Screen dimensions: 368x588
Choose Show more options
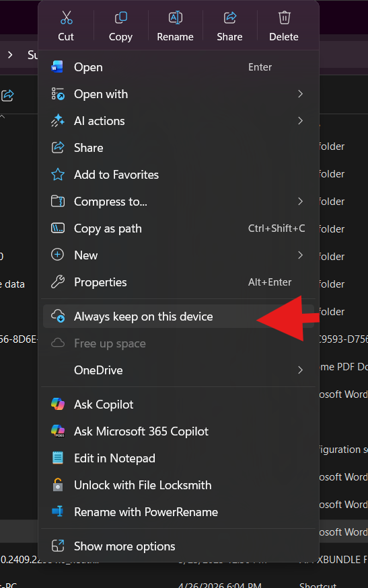point(178,546)
